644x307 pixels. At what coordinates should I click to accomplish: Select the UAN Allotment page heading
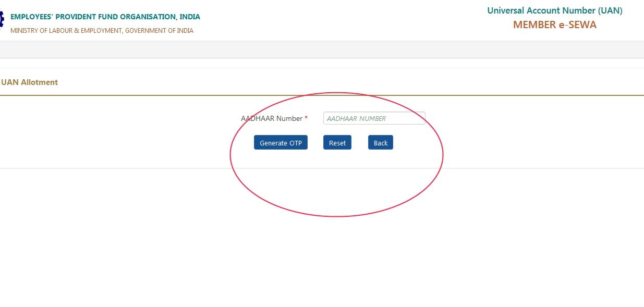tap(30, 82)
